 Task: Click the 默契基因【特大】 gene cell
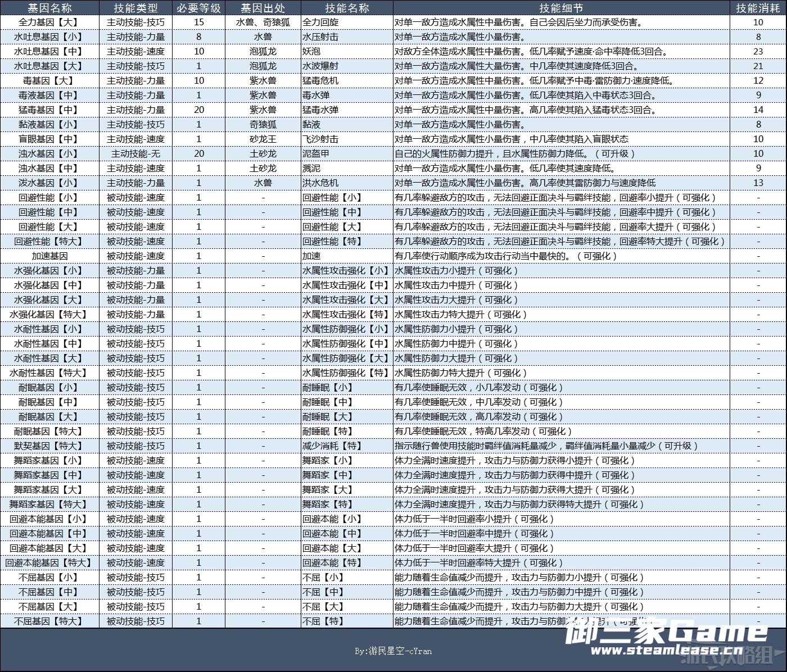pyautogui.click(x=49, y=446)
